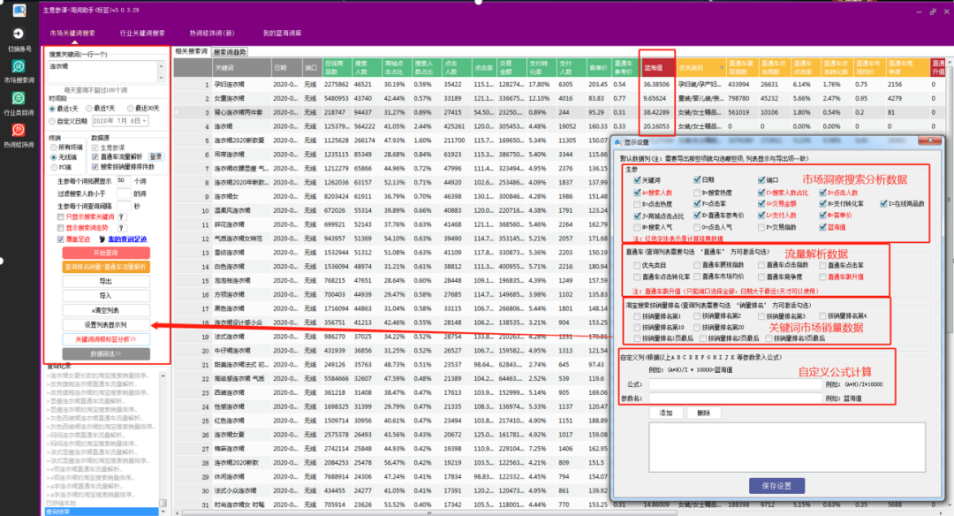This screenshot has height=516, width=954.
Task: Click help icon beside 只显示搜索关键词
Action: [x=122, y=217]
